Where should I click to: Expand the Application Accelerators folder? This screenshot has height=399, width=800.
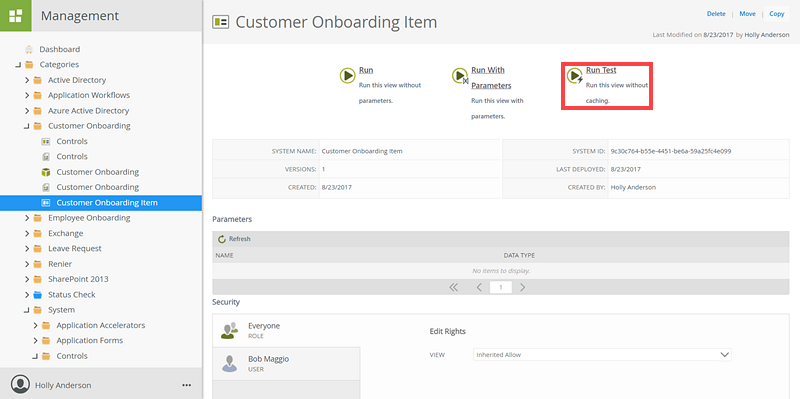(35, 325)
